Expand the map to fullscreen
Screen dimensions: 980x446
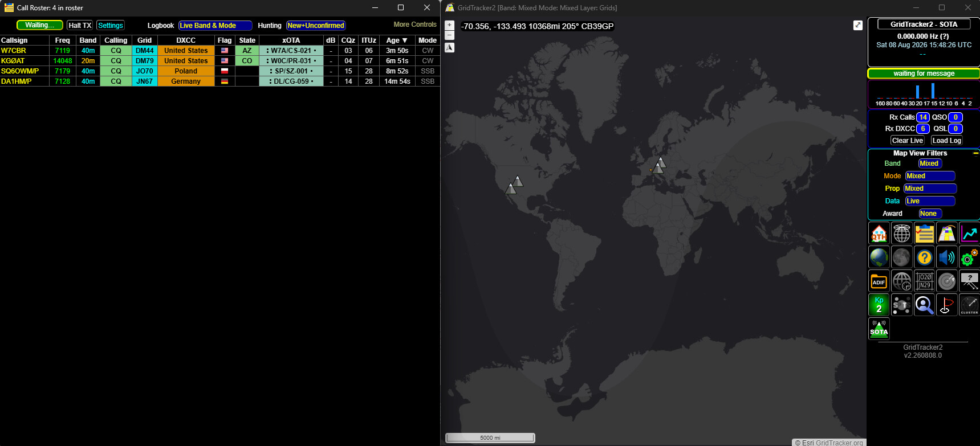click(858, 26)
